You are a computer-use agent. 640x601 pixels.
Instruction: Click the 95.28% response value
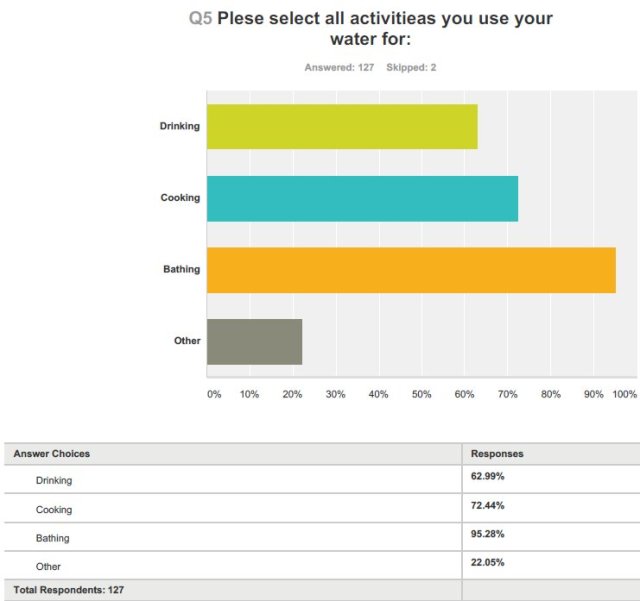click(x=488, y=533)
